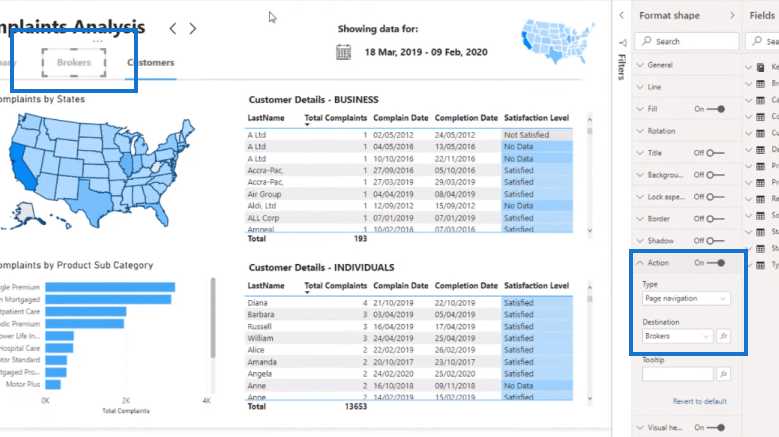The height and width of the screenshot is (437, 779).
Task: Open the Destination Brokers dropdown
Action: [x=678, y=336]
